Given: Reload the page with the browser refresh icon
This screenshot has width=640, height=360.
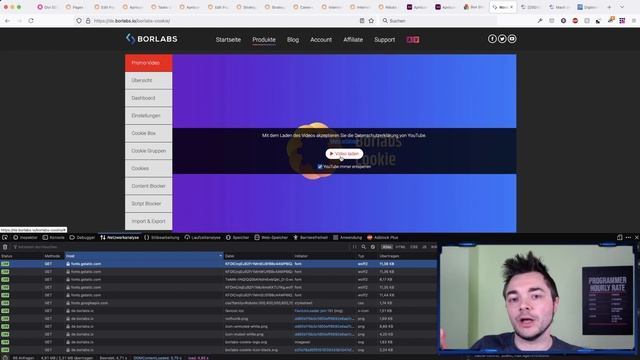Looking at the screenshot, I should 31,20.
